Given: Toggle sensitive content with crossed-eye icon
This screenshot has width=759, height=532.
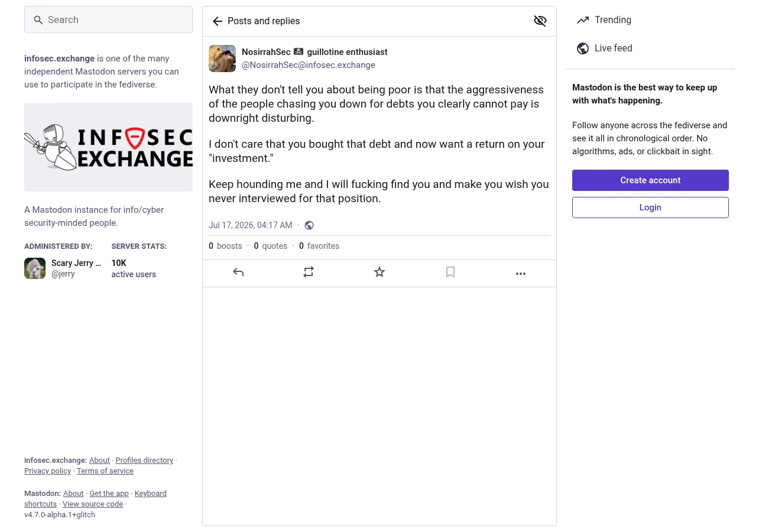Looking at the screenshot, I should tap(540, 21).
